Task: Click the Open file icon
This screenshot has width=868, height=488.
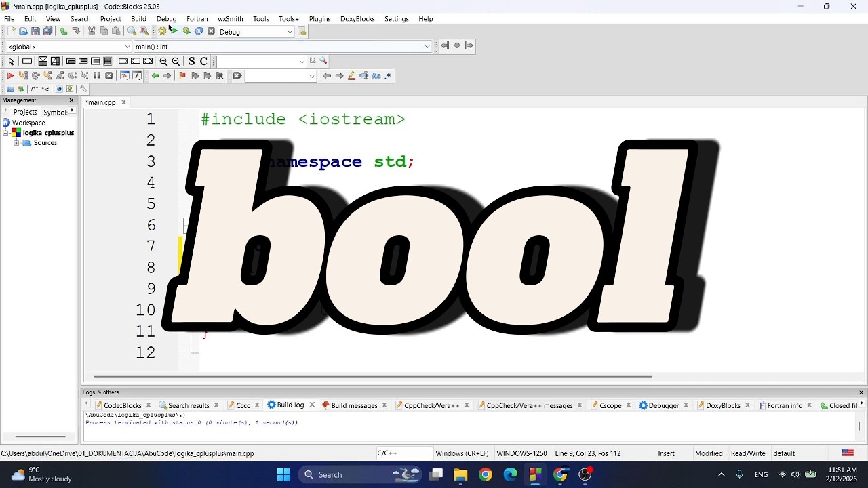Action: [x=23, y=31]
